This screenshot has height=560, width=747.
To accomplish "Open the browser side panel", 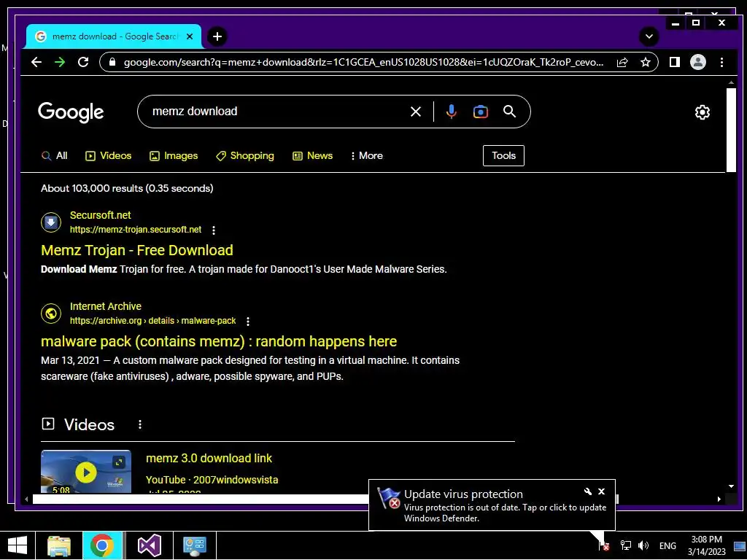I will coord(675,62).
